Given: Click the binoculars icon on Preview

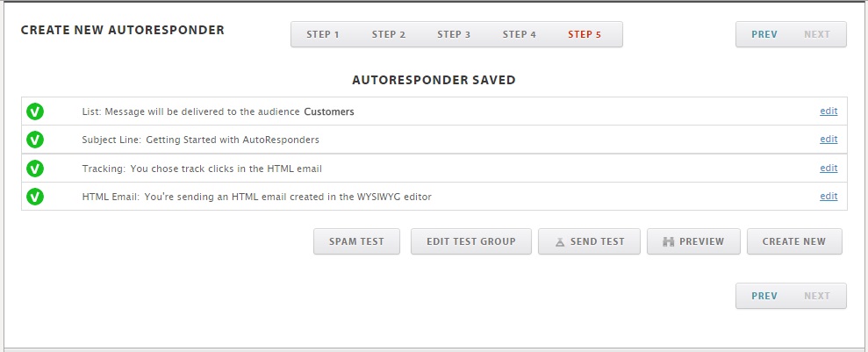Looking at the screenshot, I should click(x=668, y=242).
